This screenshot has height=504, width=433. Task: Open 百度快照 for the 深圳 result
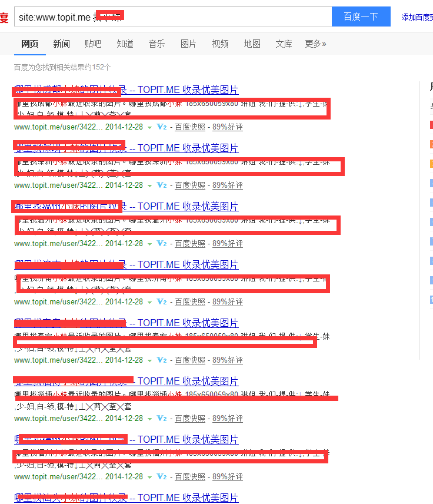point(190,185)
